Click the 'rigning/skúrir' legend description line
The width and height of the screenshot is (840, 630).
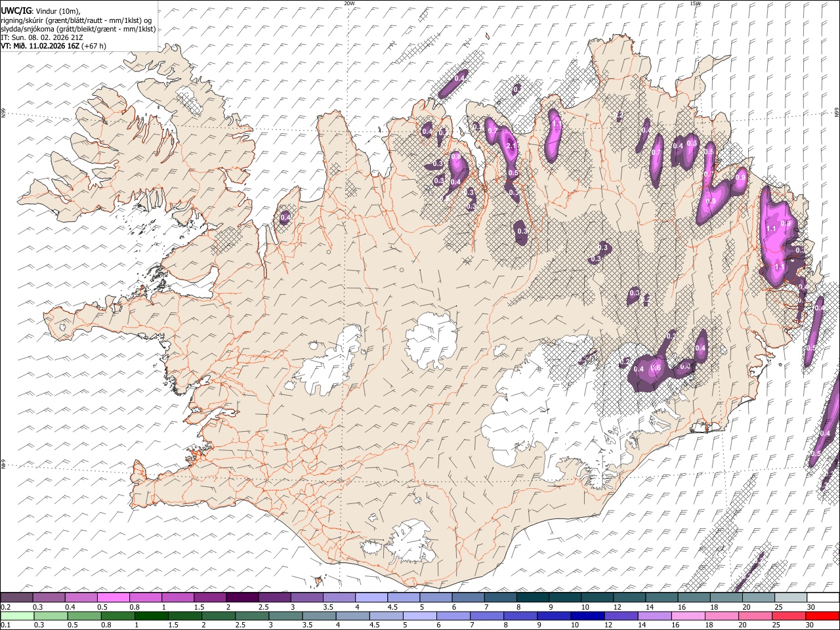pyautogui.click(x=76, y=20)
